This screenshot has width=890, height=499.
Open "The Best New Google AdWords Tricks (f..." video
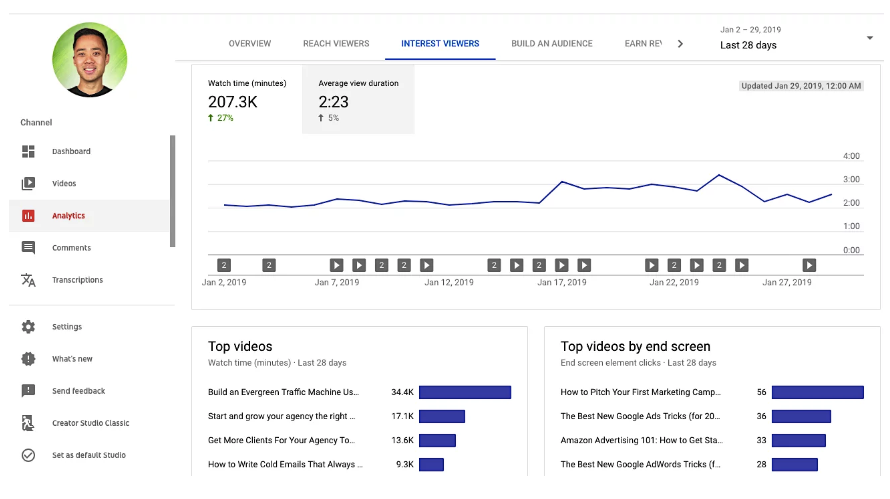[x=640, y=464]
